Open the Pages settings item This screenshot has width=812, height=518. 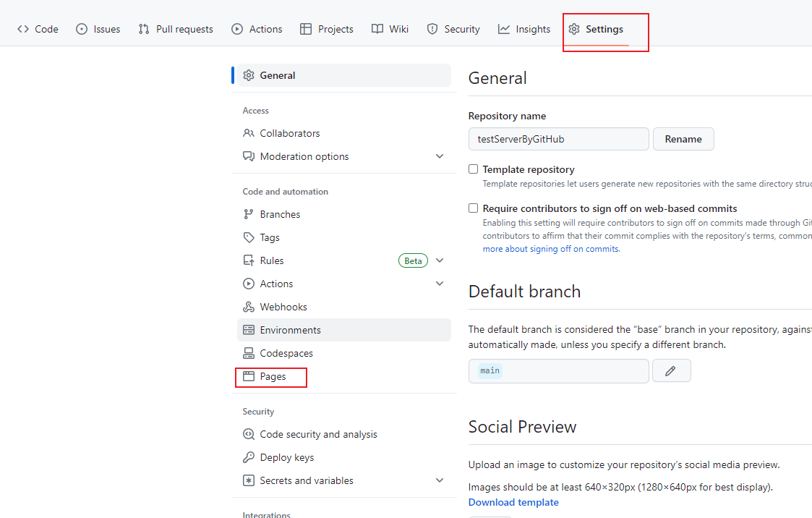pyautogui.click(x=273, y=376)
